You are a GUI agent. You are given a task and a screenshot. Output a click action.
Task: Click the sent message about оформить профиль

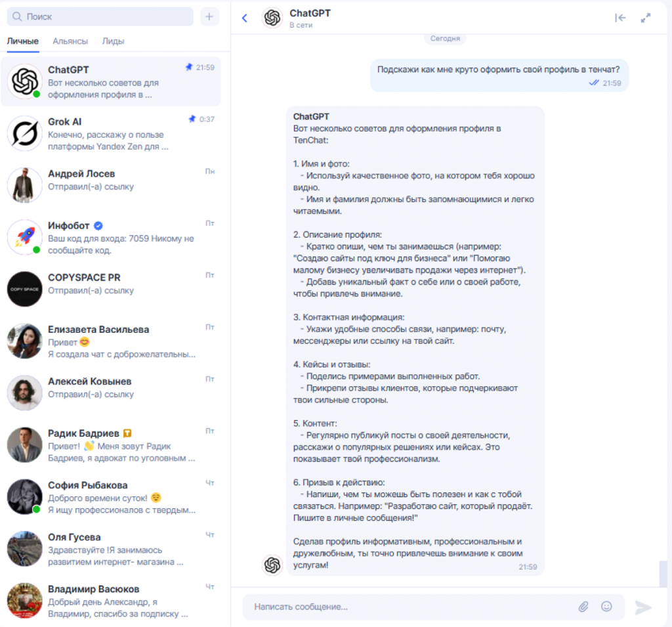coord(499,76)
